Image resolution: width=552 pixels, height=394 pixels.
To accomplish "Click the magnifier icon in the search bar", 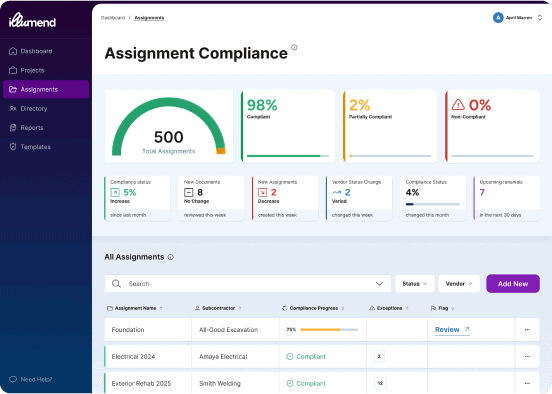I will pos(116,284).
